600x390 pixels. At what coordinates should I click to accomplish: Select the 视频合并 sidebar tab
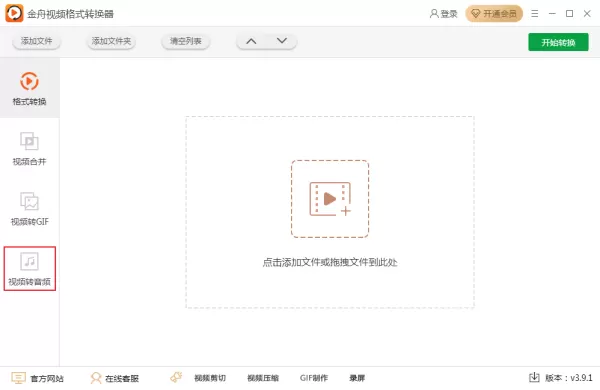29,148
